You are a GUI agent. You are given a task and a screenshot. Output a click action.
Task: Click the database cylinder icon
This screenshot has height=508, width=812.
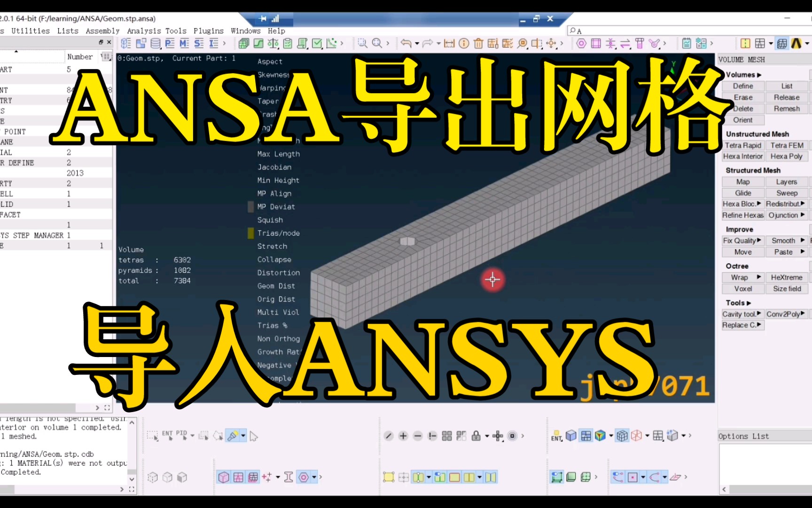click(156, 44)
